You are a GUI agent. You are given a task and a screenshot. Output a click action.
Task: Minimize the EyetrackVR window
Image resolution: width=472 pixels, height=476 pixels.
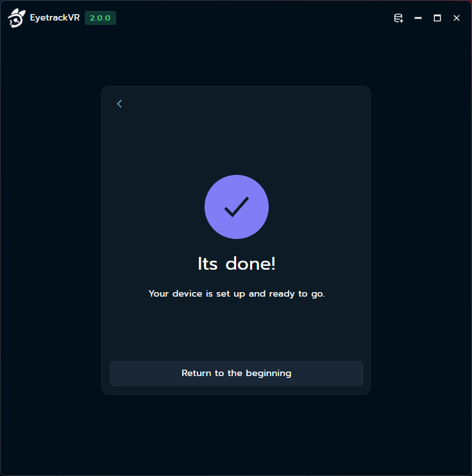pyautogui.click(x=418, y=18)
